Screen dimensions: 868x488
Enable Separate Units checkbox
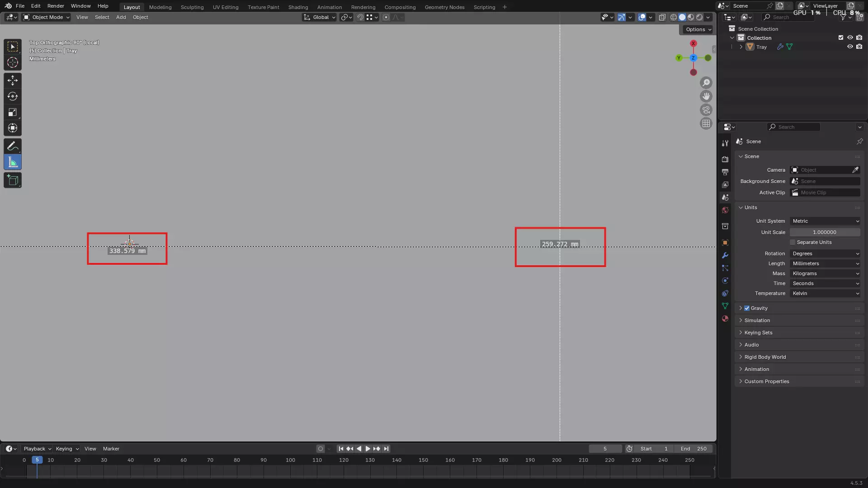click(x=793, y=242)
